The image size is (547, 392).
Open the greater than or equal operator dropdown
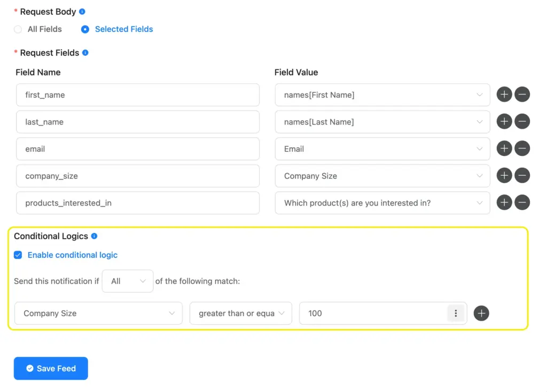click(241, 313)
